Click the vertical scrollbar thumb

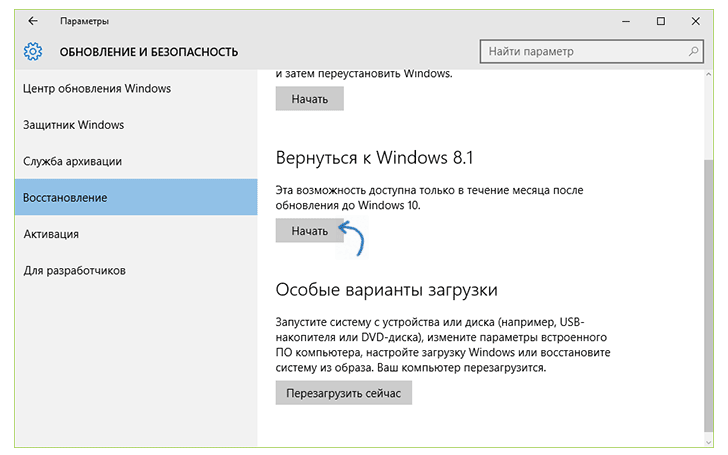(x=708, y=296)
